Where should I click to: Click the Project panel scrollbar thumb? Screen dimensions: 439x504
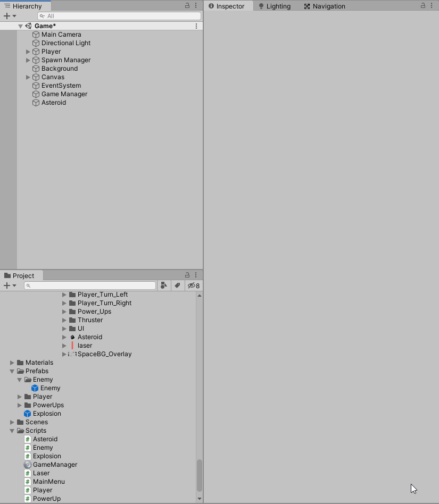tap(200, 475)
